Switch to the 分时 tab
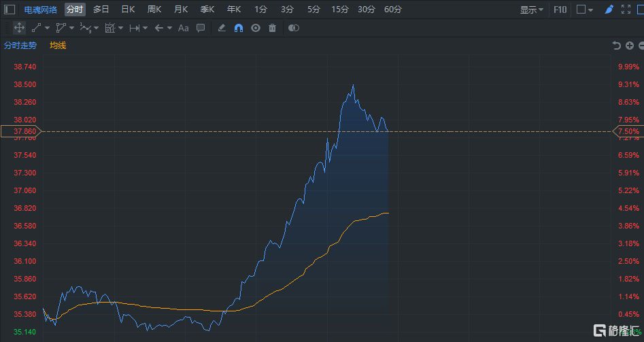 coord(75,10)
